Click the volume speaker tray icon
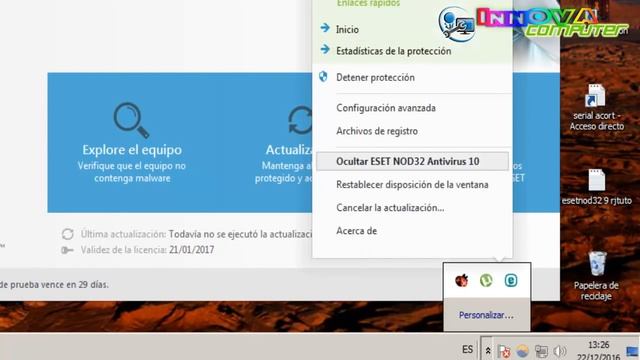 click(x=560, y=351)
